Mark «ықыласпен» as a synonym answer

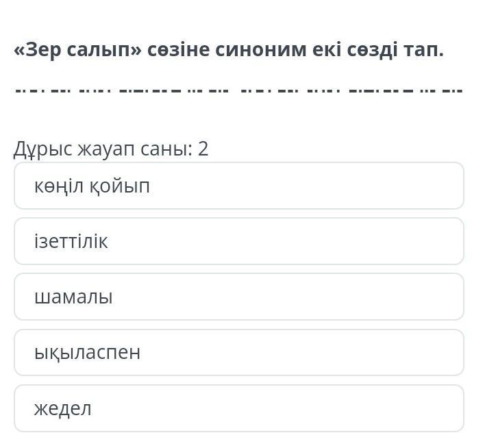pos(239,352)
